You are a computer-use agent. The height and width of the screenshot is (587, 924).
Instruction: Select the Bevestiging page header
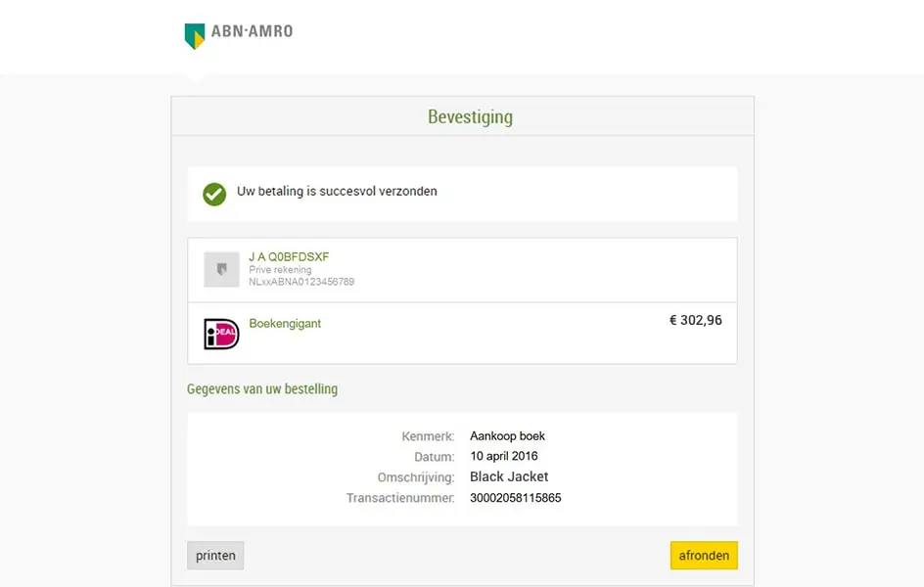tap(470, 116)
